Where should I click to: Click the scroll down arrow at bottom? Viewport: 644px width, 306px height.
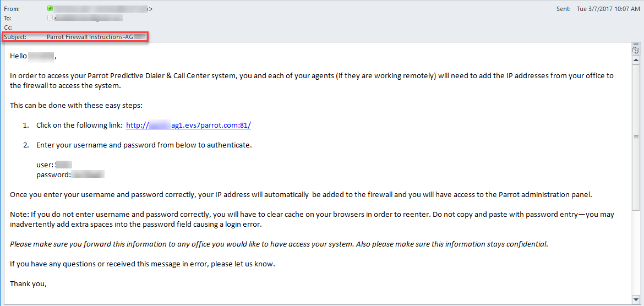(636, 298)
